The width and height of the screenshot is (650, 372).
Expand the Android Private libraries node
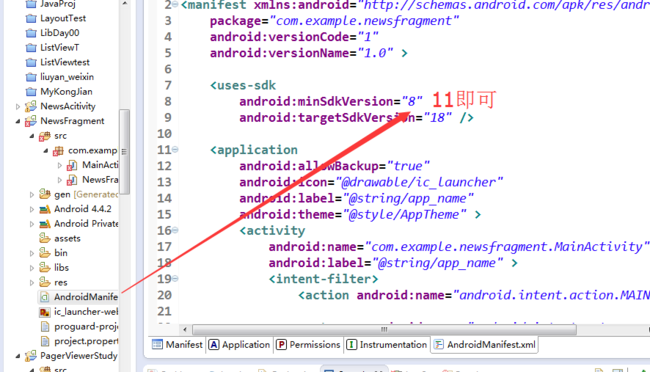click(x=32, y=224)
